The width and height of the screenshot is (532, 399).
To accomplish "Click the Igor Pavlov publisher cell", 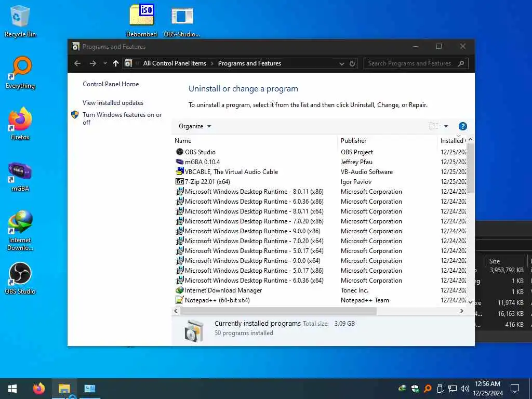I will [x=356, y=181].
